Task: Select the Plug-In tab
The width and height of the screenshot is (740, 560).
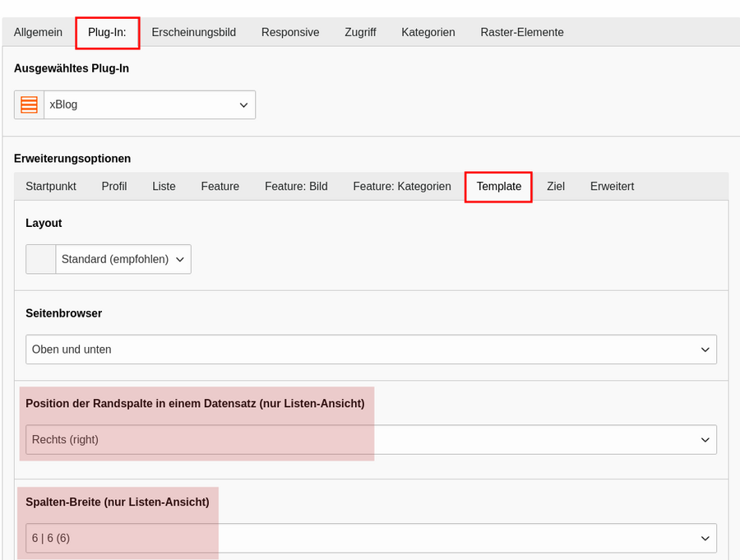Action: (x=107, y=32)
